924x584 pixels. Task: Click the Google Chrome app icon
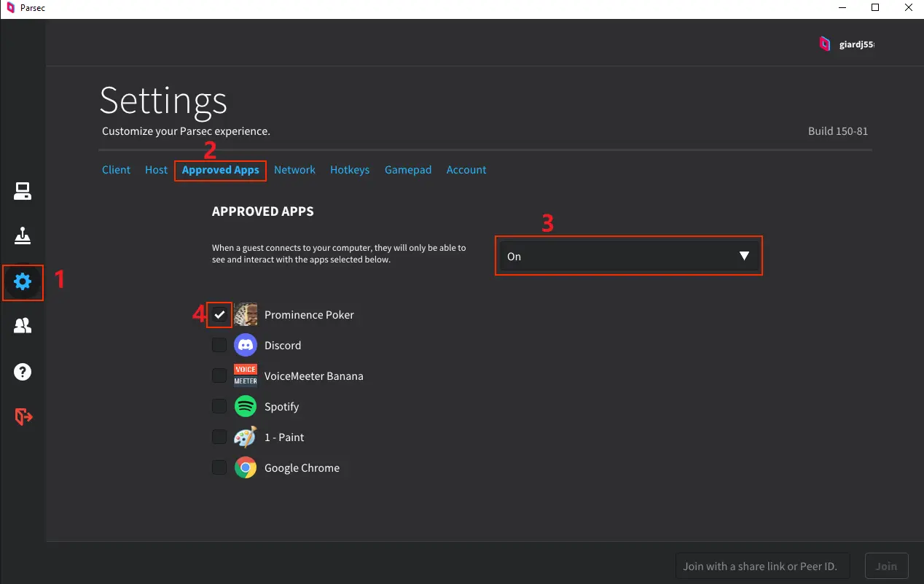point(246,468)
